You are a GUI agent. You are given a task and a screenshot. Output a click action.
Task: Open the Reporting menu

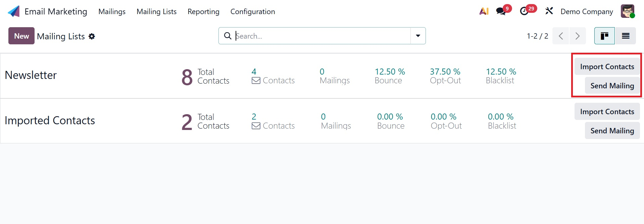(x=203, y=11)
